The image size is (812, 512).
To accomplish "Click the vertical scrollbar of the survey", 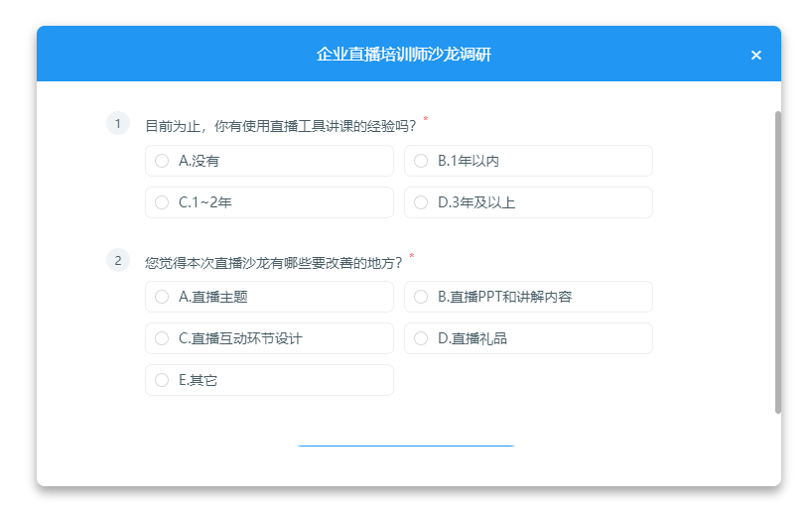I will tap(777, 262).
